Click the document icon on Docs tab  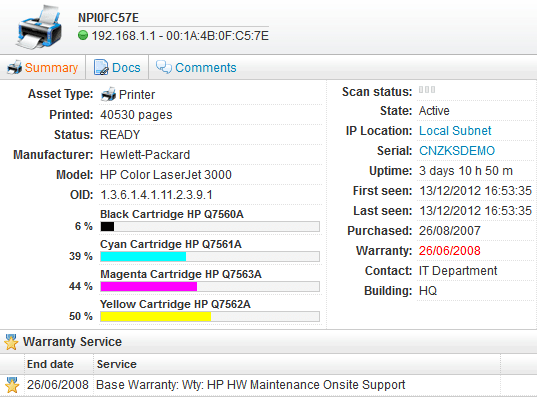(101, 67)
